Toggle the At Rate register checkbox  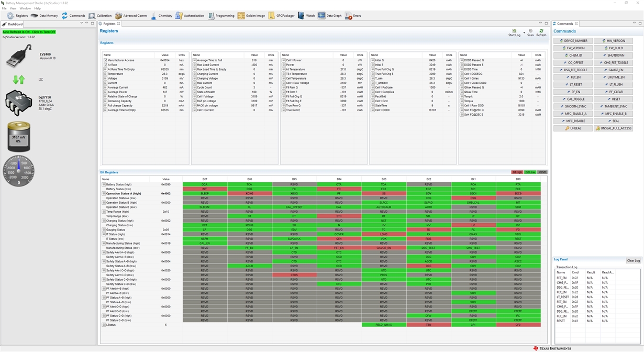point(105,65)
